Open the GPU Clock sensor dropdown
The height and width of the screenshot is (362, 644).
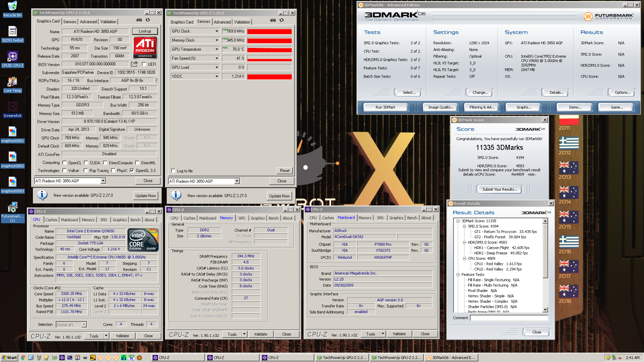tap(217, 31)
